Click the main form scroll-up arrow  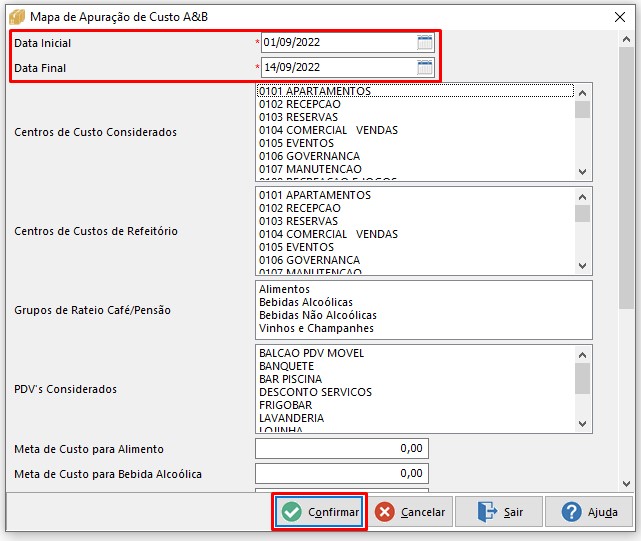tap(626, 39)
